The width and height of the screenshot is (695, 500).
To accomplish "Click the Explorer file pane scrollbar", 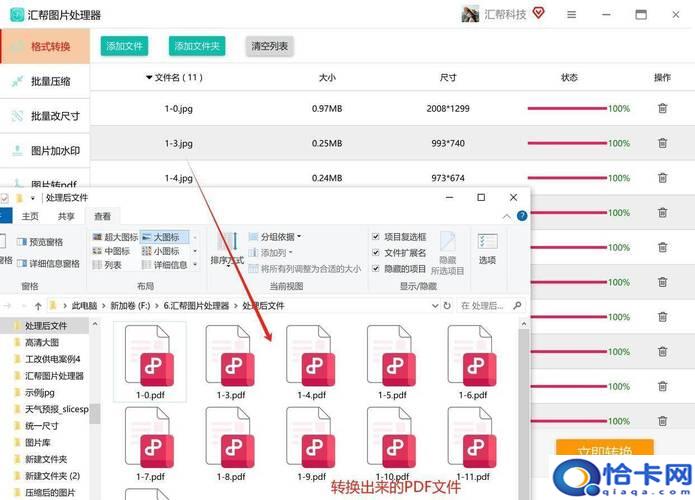I will click(524, 414).
